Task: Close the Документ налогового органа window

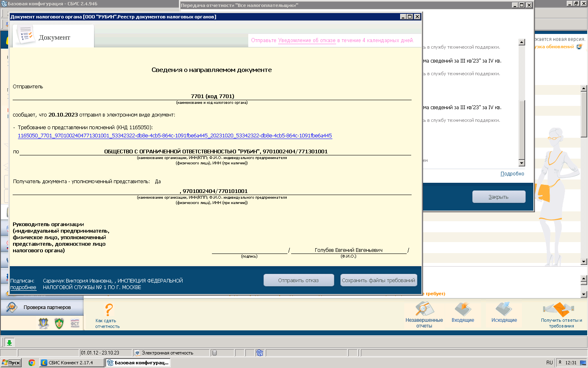Action: pos(417,17)
